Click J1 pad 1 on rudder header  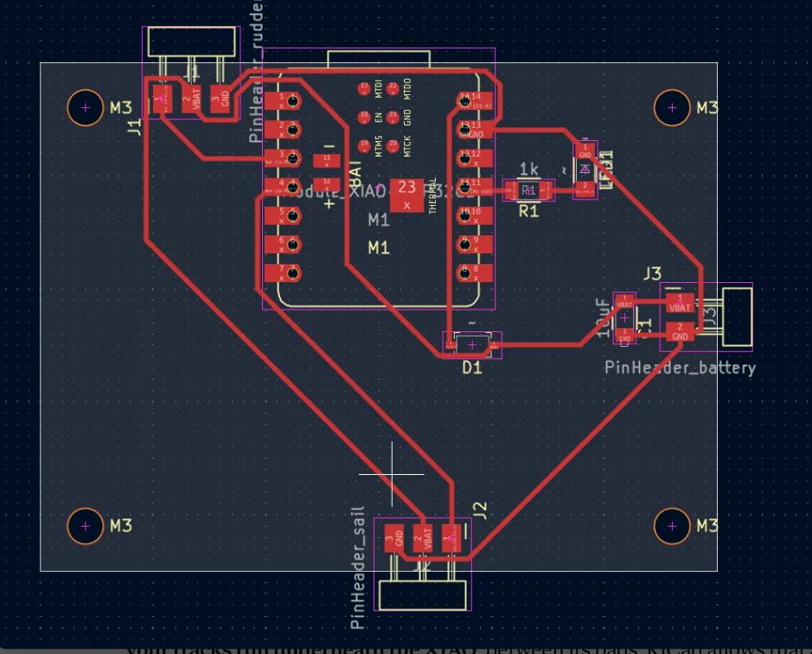pyautogui.click(x=163, y=99)
